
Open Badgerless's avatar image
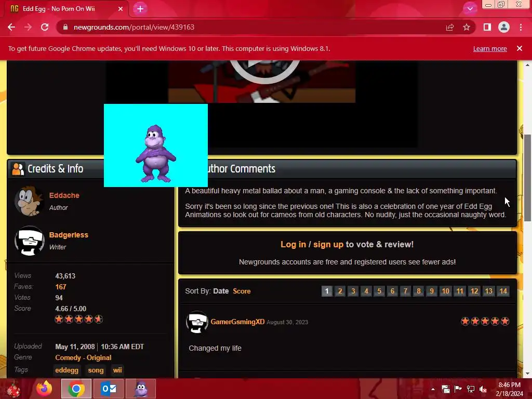pyautogui.click(x=29, y=241)
